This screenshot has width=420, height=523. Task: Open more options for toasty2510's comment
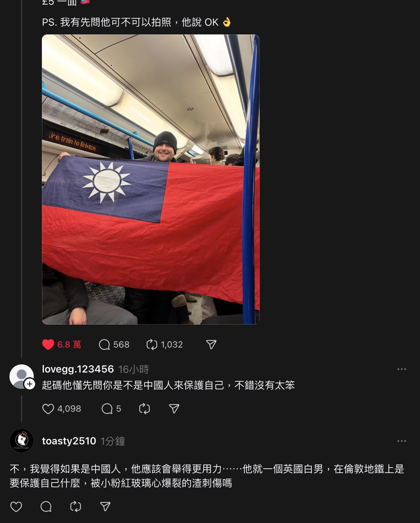pos(401,441)
